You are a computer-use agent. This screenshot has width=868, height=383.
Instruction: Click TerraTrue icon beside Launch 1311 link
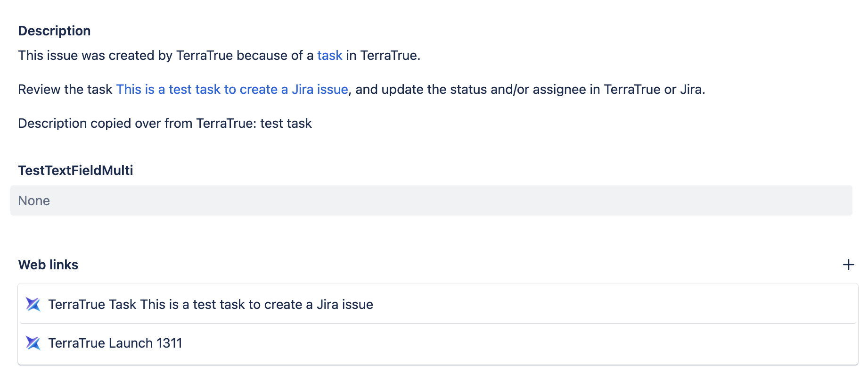coord(33,343)
